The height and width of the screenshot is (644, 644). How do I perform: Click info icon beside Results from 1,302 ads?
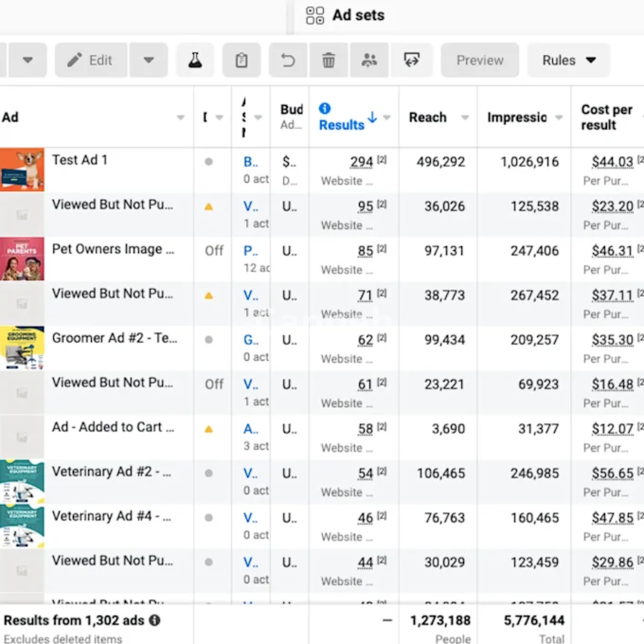(x=155, y=621)
